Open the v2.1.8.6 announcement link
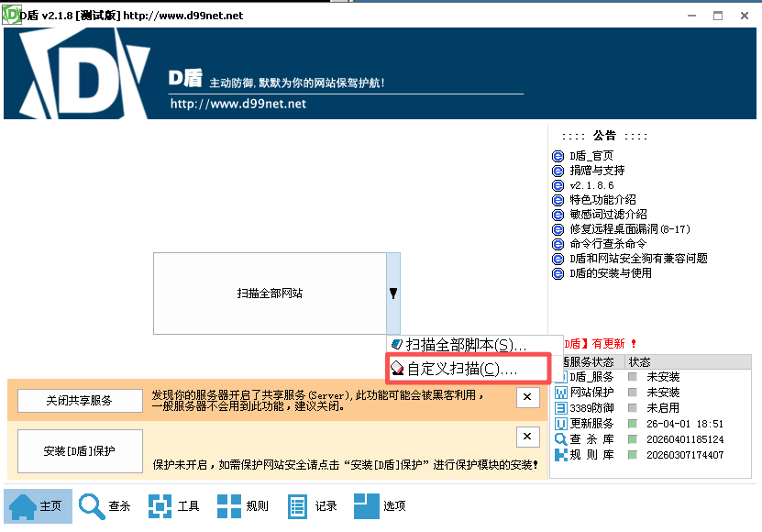 592,185
